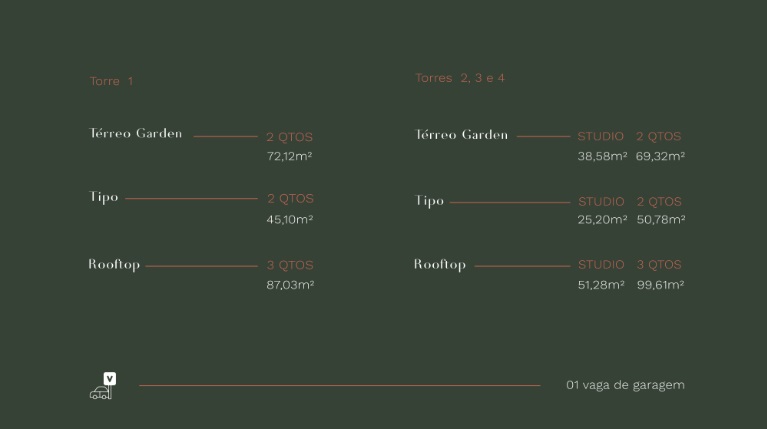767x429 pixels.
Task: Click Térreo Garden label under Torres 2, 3 e 4
Action: pos(462,135)
